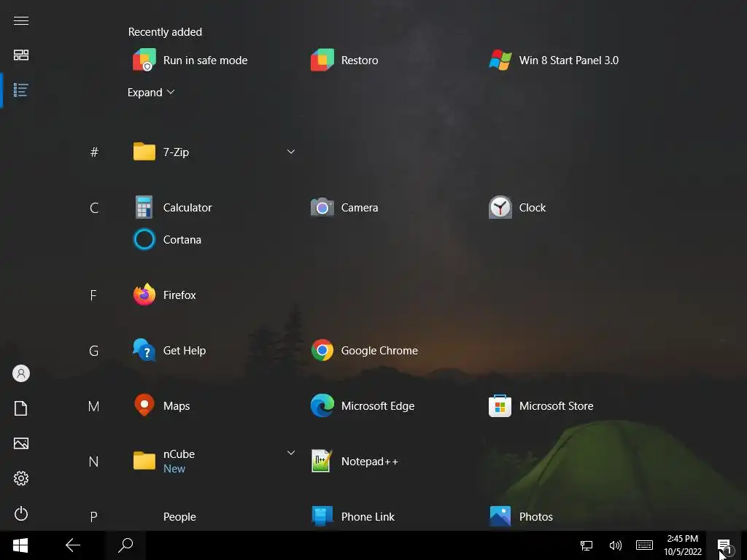
Task: Select the All apps list view
Action: coord(21,90)
